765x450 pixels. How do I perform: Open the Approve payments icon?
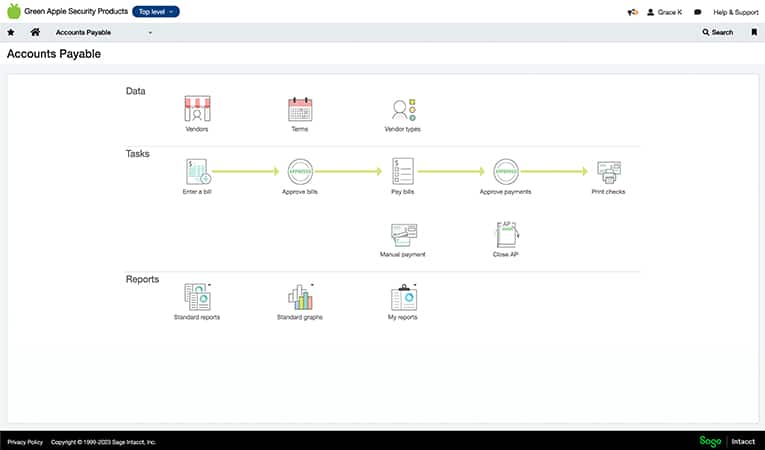(x=506, y=171)
